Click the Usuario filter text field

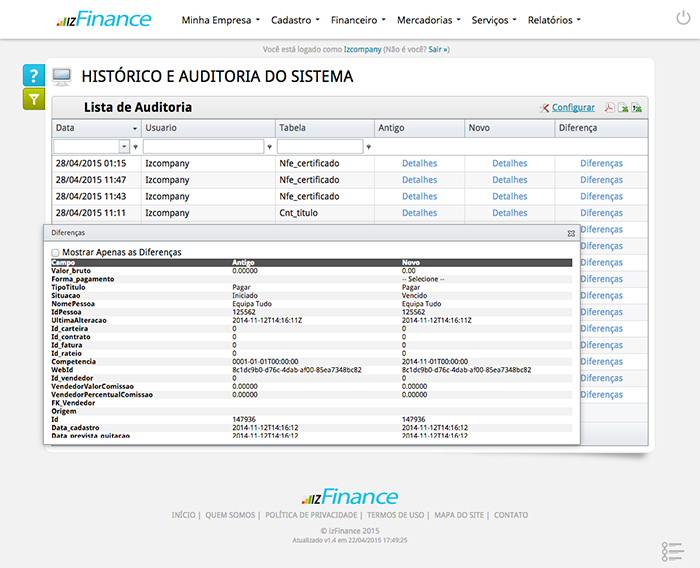(x=203, y=147)
